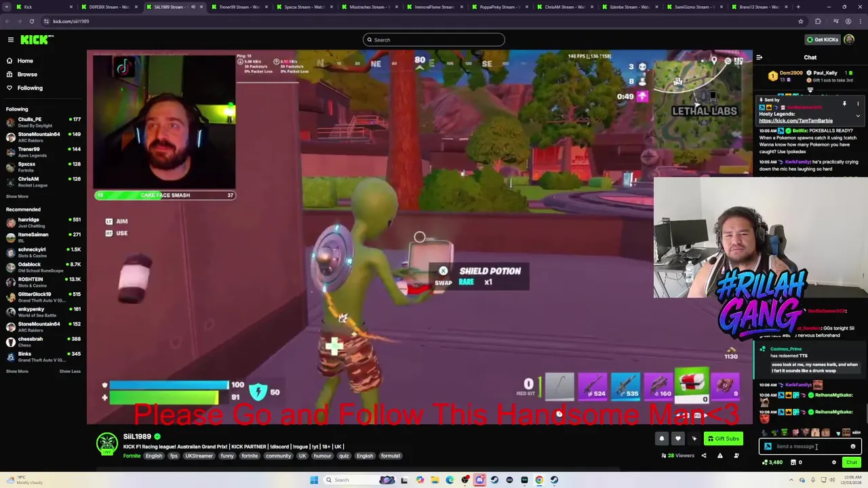Click the Siil1989 channel avatar
868x488 pixels.
coord(106,444)
